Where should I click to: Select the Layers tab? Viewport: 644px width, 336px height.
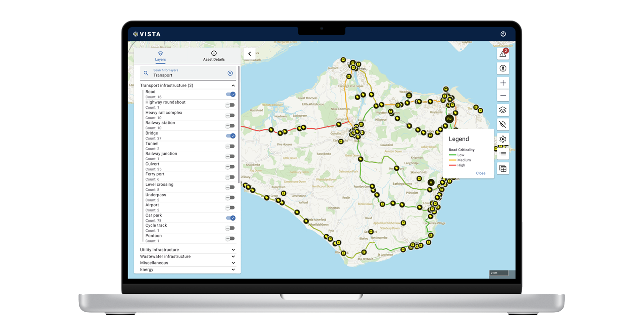coord(160,56)
